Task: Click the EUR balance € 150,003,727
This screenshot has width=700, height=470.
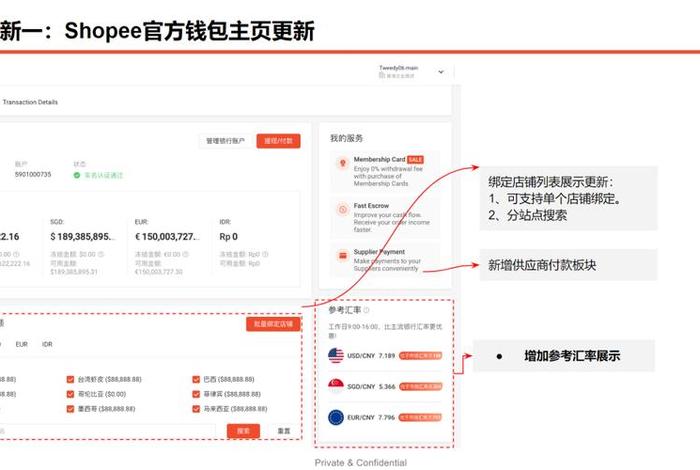Action: click(x=167, y=237)
